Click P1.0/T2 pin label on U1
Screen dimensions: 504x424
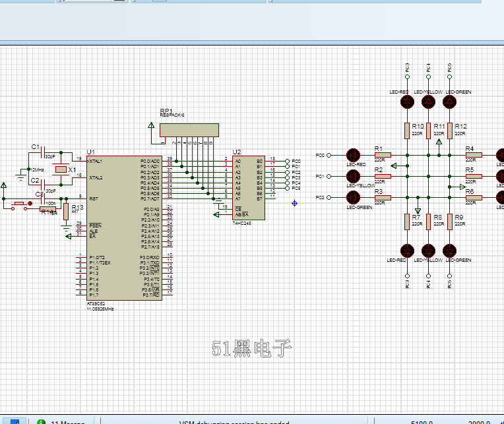coord(97,258)
